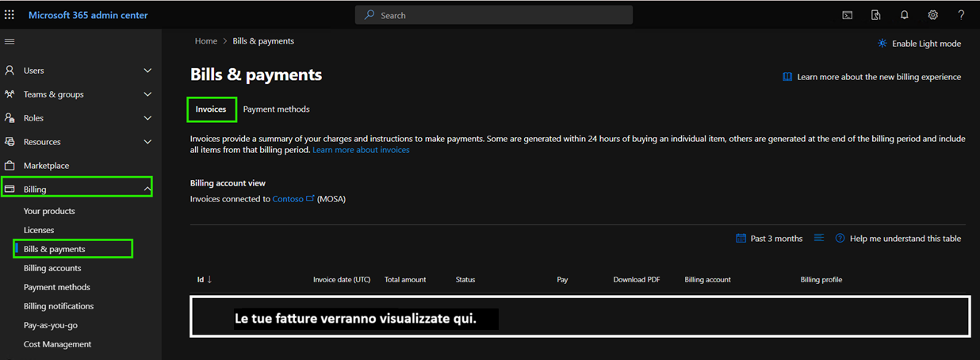The width and height of the screenshot is (980, 360).
Task: Select Bills & payments in sidebar
Action: point(55,249)
